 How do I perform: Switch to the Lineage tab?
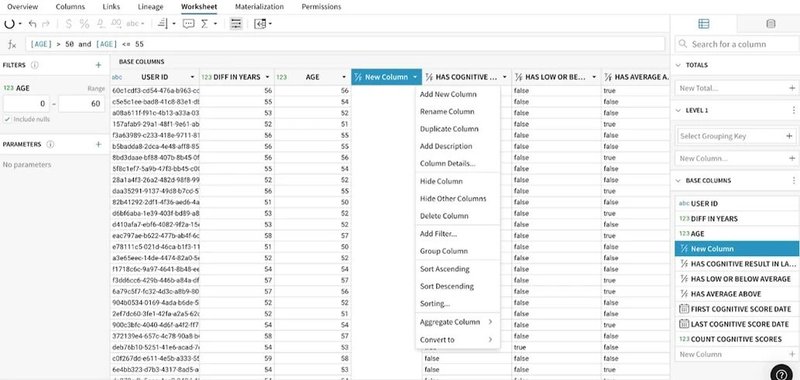tap(151, 7)
